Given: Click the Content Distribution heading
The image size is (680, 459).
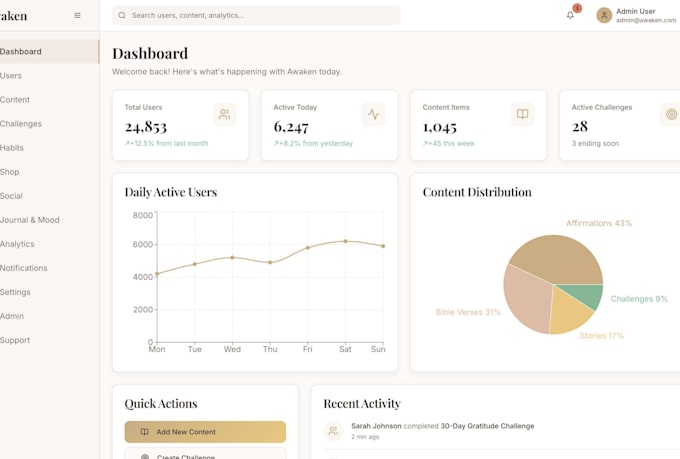Looking at the screenshot, I should click(x=477, y=192).
